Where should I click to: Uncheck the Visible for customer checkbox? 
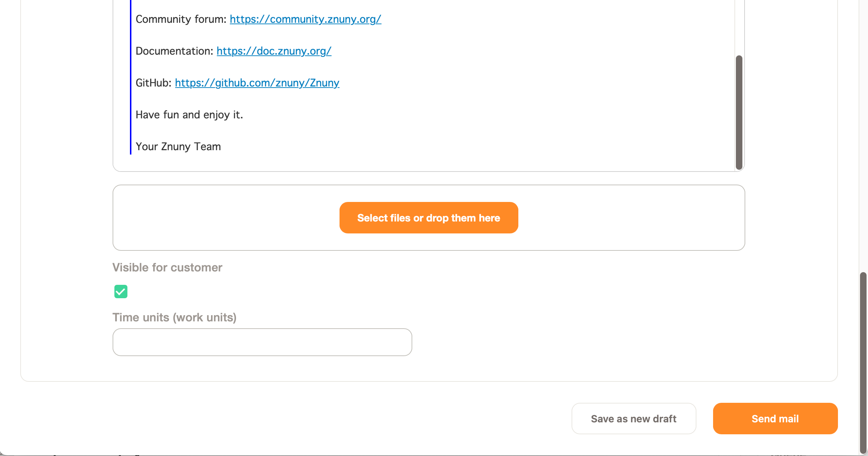[x=121, y=292]
